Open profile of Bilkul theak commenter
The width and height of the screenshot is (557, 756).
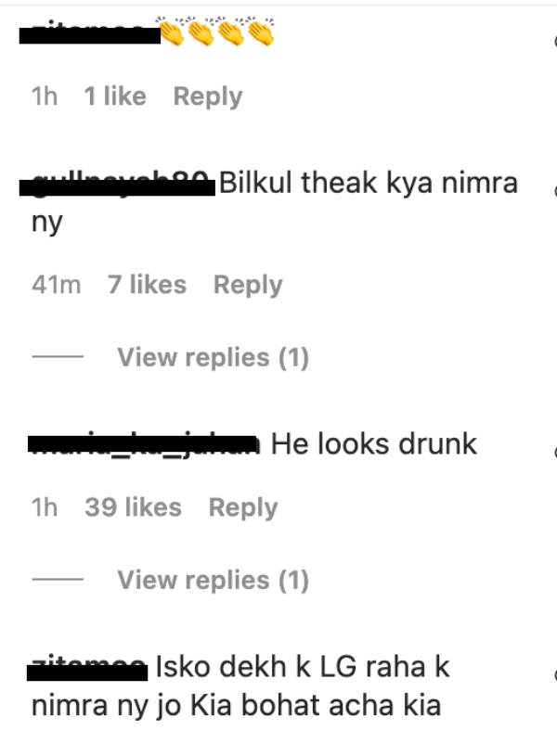click(117, 184)
